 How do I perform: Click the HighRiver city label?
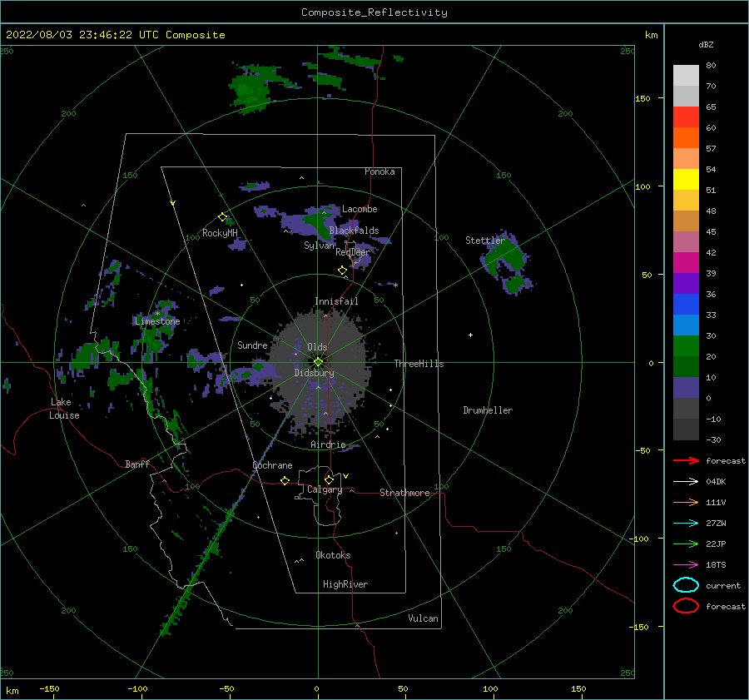point(345,584)
